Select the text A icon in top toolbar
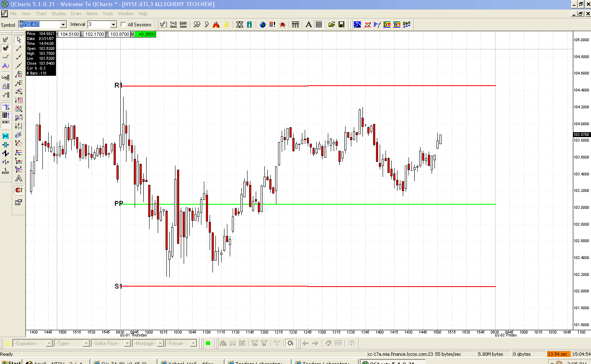The width and height of the screenshot is (591, 364). (308, 25)
